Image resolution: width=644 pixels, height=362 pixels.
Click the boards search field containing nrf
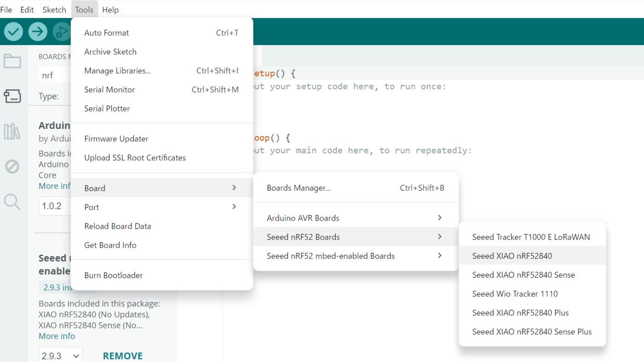click(55, 76)
